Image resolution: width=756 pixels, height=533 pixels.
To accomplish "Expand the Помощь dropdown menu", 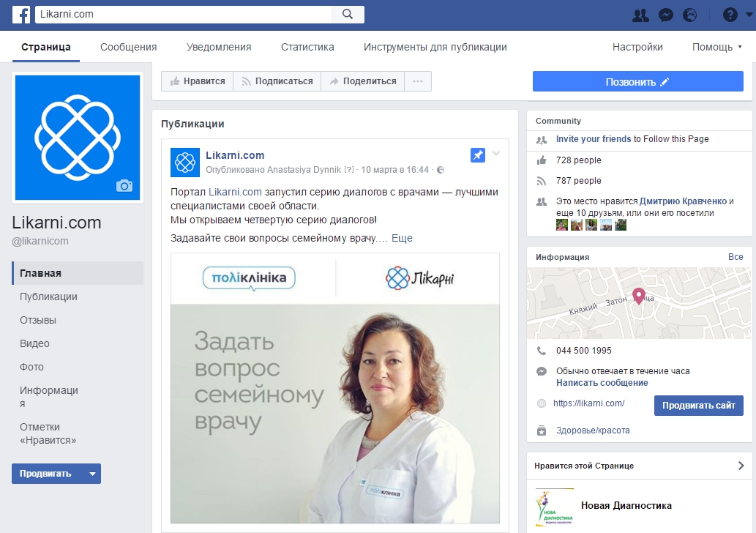I will click(717, 47).
